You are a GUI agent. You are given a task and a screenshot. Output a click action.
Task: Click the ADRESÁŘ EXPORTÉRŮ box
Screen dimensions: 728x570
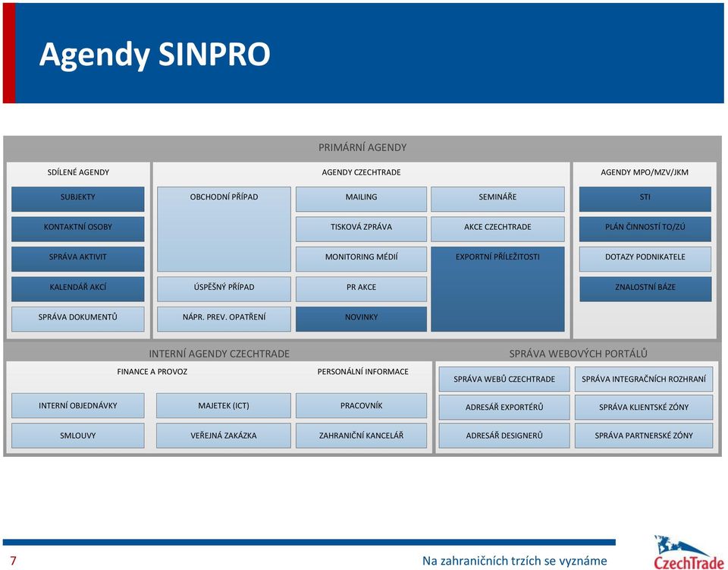pyautogui.click(x=504, y=408)
